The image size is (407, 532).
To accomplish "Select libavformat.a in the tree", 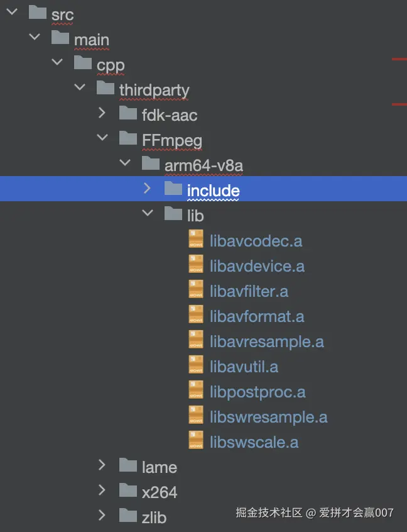I will click(x=258, y=316).
